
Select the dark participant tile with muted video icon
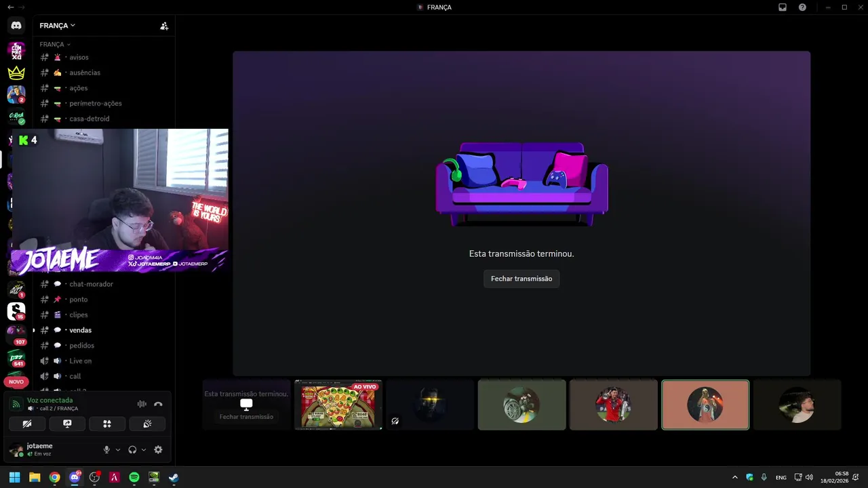(x=430, y=405)
